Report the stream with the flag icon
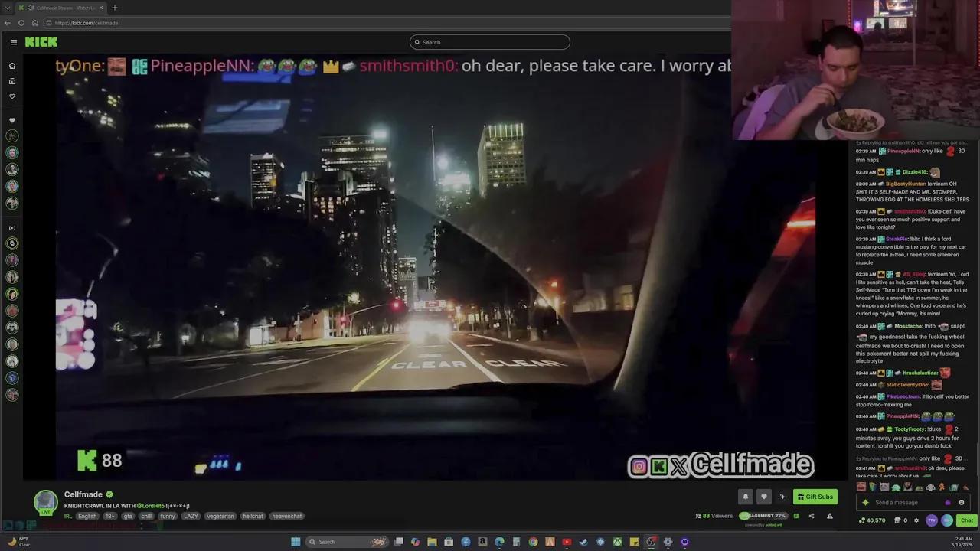The image size is (980, 551). coord(829,517)
